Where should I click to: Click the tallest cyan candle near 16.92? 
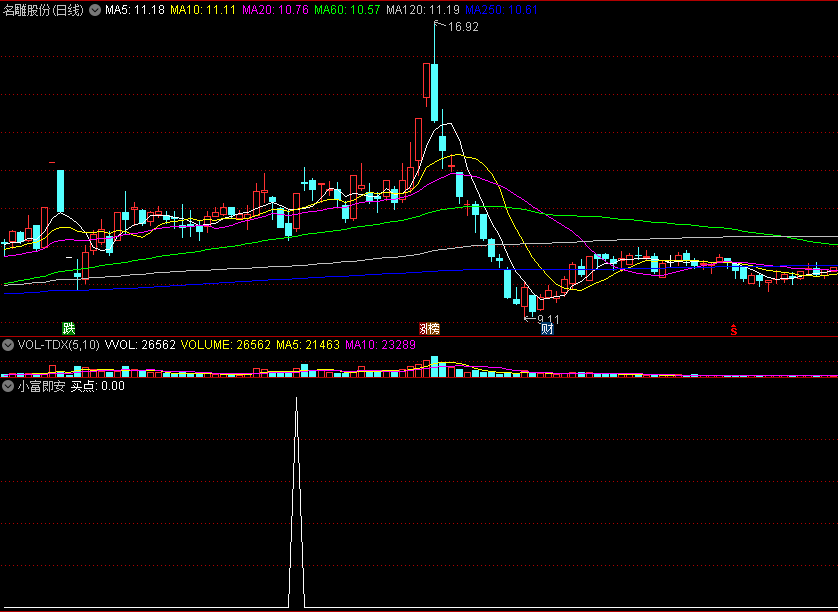(434, 92)
